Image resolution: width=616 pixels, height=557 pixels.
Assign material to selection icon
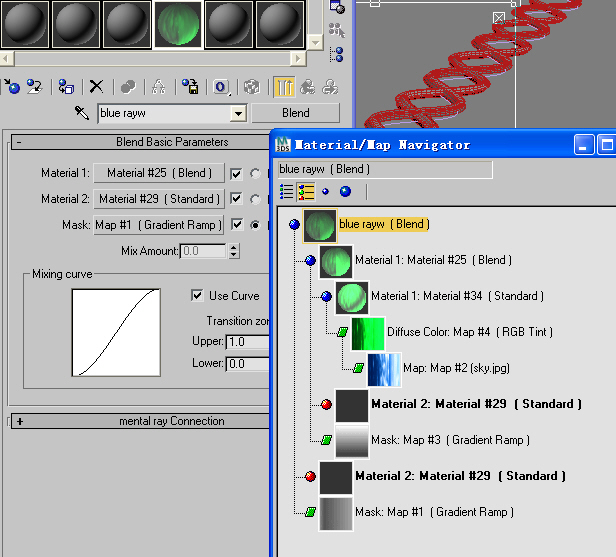click(x=66, y=87)
